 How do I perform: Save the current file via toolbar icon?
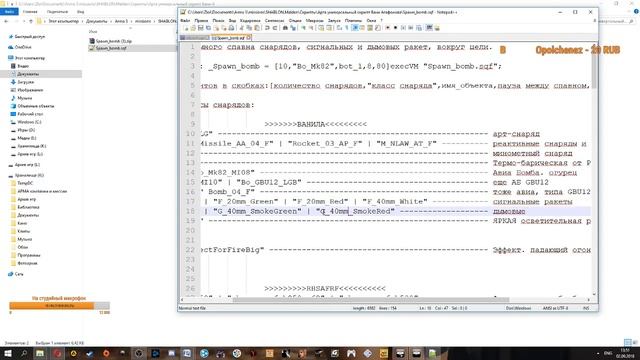point(200,28)
